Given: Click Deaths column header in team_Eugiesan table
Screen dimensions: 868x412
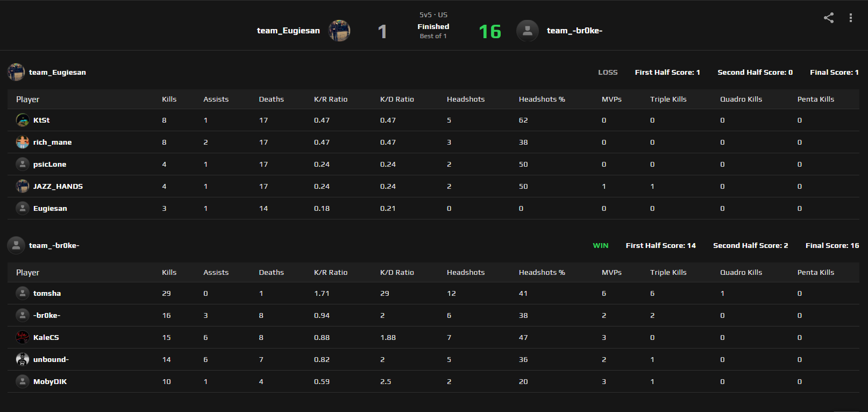Looking at the screenshot, I should [x=271, y=99].
